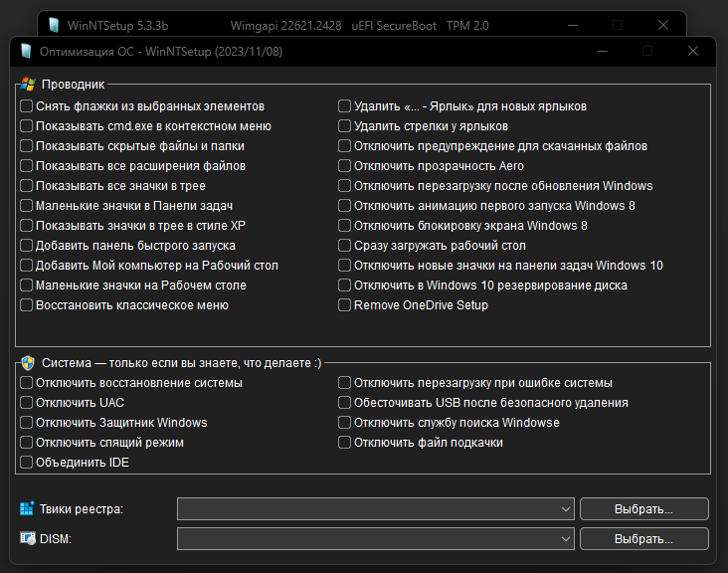Image resolution: width=728 pixels, height=573 pixels.
Task: Enable Показывать все расширения файлов
Action: click(27, 166)
